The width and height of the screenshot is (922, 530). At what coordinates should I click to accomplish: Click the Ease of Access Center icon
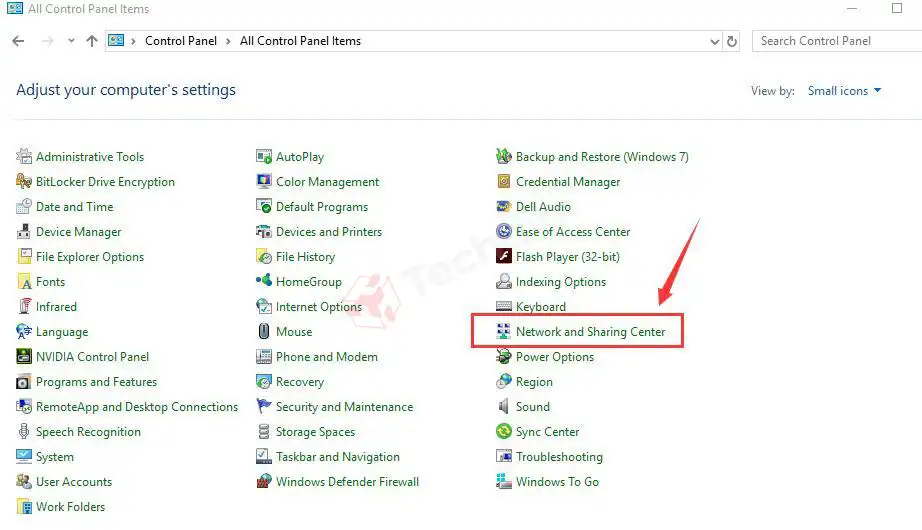[504, 232]
